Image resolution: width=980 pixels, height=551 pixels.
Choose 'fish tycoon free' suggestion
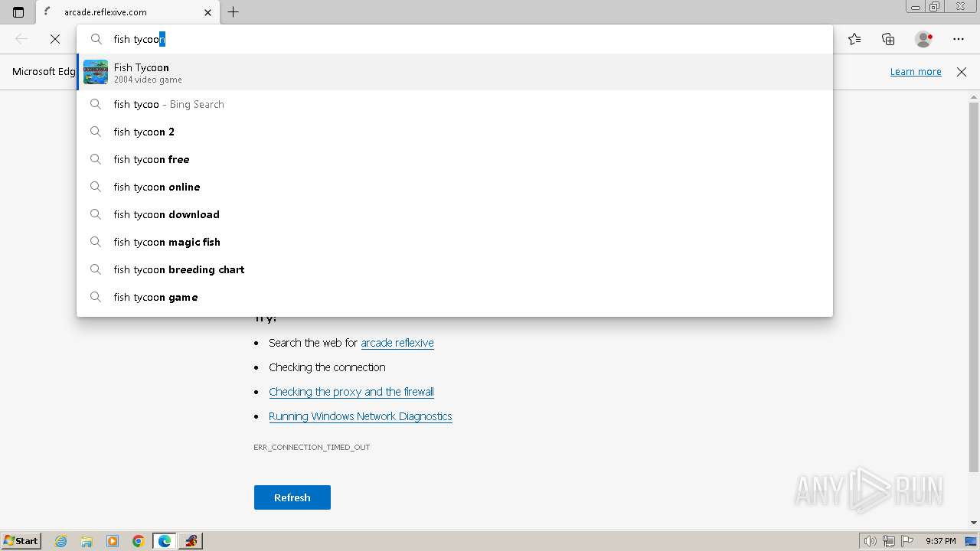point(455,159)
